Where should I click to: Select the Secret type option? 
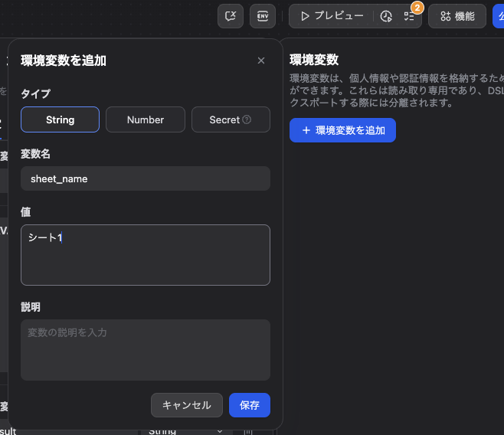pos(231,119)
